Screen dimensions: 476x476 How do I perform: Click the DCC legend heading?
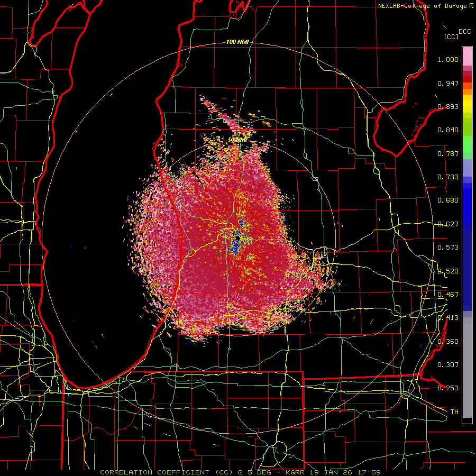click(x=464, y=32)
